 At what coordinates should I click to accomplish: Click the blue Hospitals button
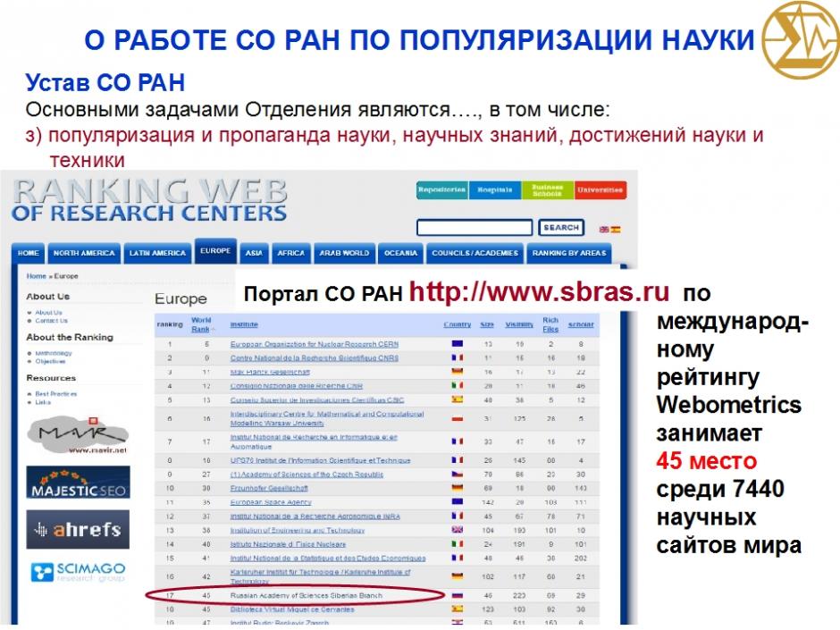(x=494, y=190)
